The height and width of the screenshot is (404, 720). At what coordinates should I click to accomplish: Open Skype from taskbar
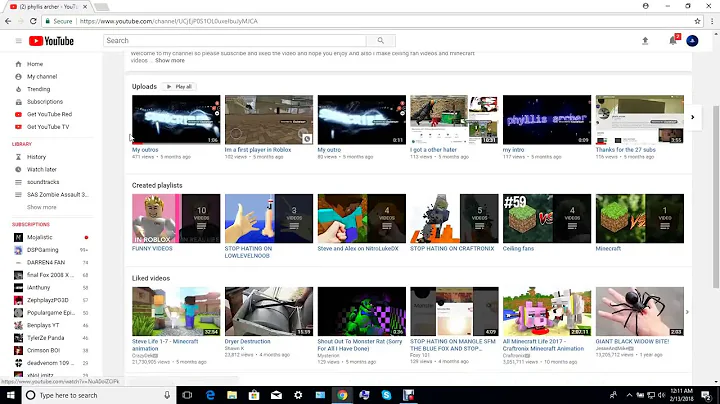(x=386, y=395)
